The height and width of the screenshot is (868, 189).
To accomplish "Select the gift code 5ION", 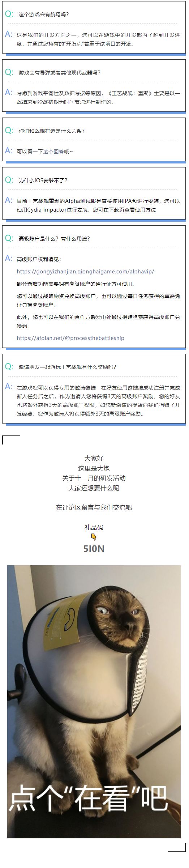I will [94, 549].
